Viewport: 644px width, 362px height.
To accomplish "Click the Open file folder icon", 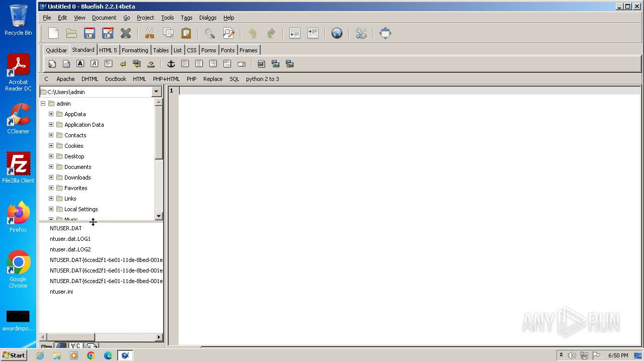I will (x=71, y=33).
